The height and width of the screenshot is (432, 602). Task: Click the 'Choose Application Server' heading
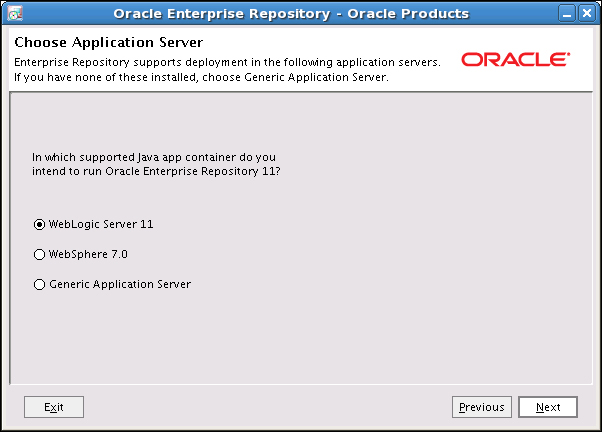coord(109,42)
